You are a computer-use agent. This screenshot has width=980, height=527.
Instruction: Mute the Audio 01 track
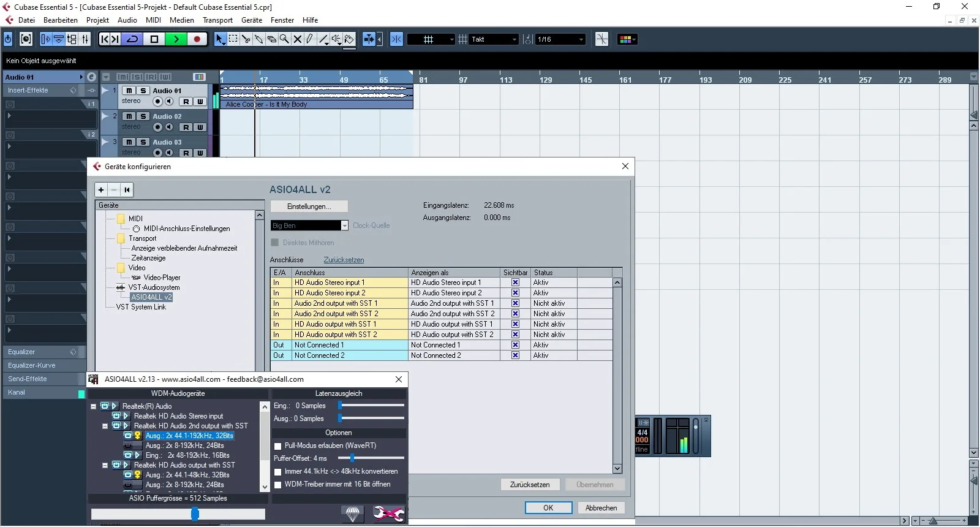coord(129,91)
